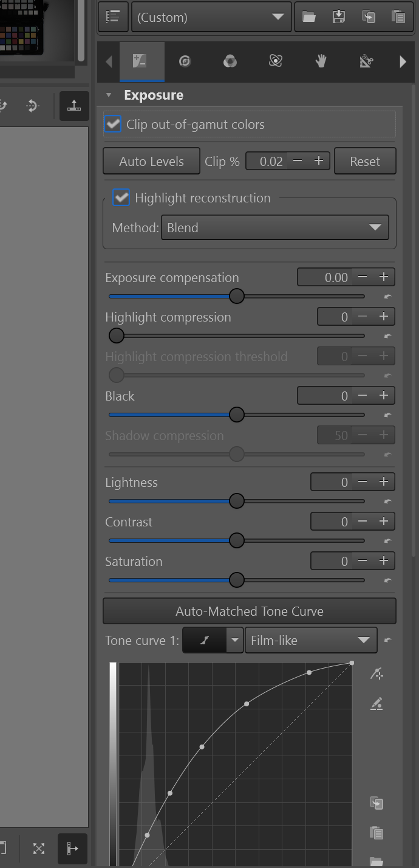The height and width of the screenshot is (868, 419).
Task: Toggle tone curve node value editing
Action: 376,704
